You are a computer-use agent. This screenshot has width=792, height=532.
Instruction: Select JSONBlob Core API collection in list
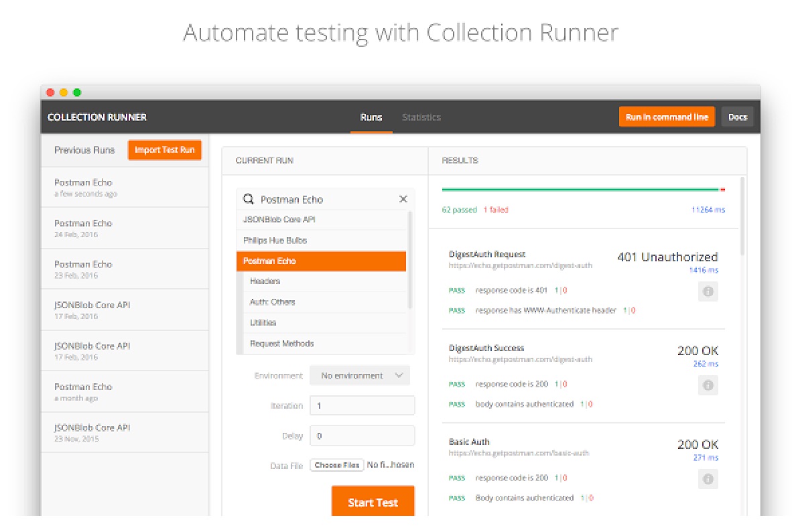(321, 220)
